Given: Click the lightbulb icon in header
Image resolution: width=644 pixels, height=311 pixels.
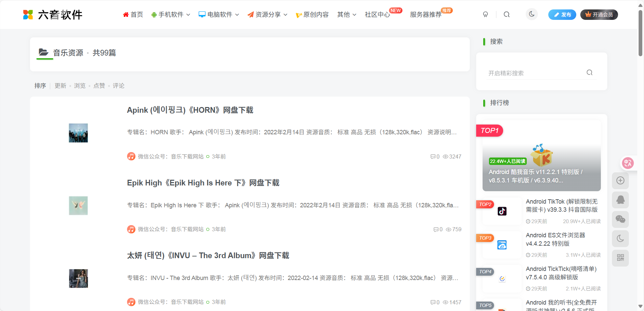Looking at the screenshot, I should tap(486, 14).
